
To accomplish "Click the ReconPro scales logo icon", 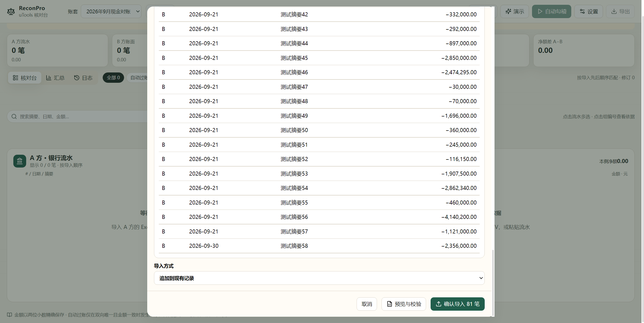I will point(11,12).
